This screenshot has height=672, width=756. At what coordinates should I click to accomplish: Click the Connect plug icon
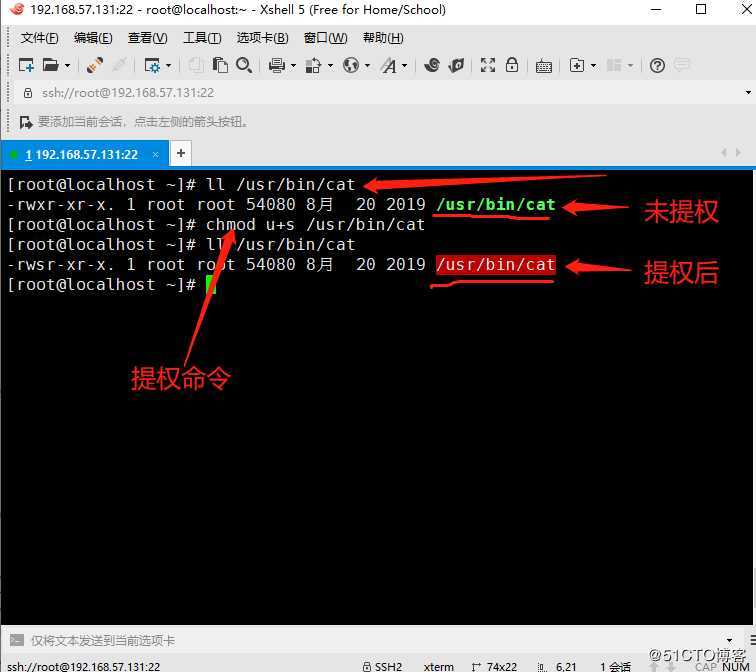point(94,65)
